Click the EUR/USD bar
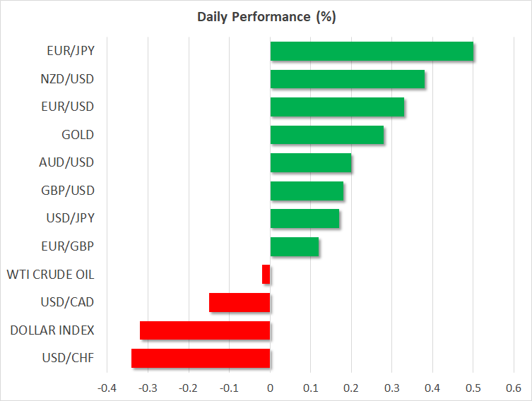Viewport: 532px width, 401px height. (x=337, y=107)
